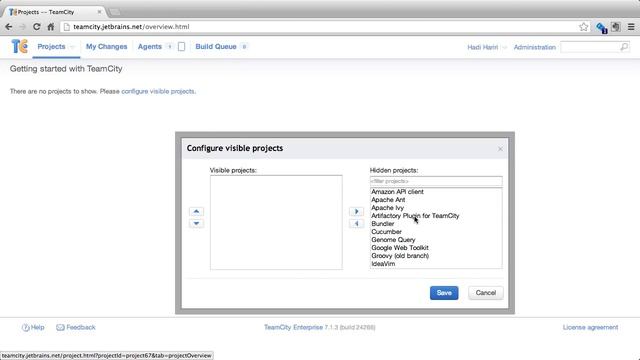The height and width of the screenshot is (360, 640).
Task: Open the Chrome menu hamburger icon
Action: click(x=631, y=27)
